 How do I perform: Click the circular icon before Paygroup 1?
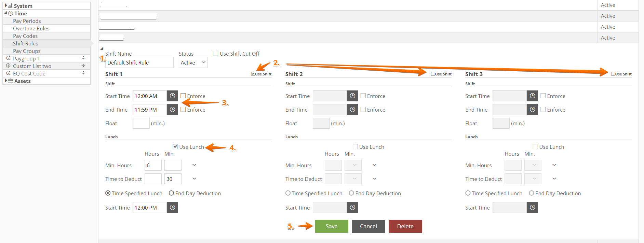coord(8,58)
